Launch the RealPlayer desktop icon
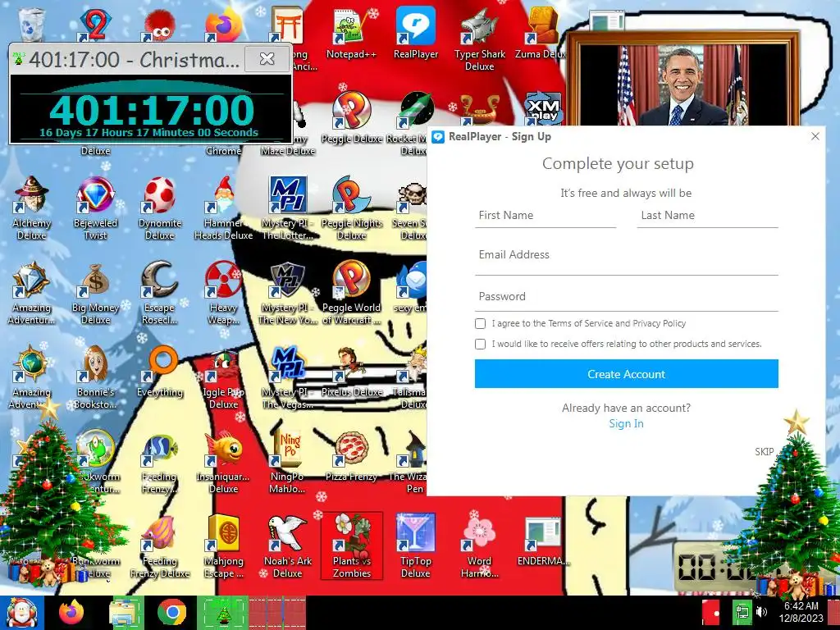 416,33
